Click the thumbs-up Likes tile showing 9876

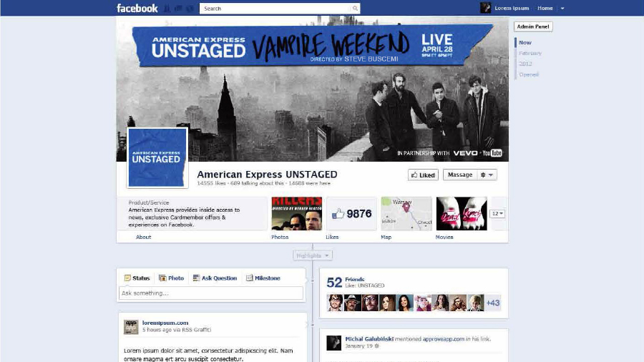click(x=351, y=213)
